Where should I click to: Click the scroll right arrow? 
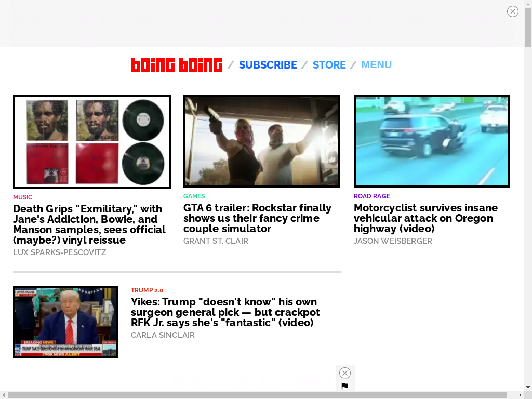point(521,395)
